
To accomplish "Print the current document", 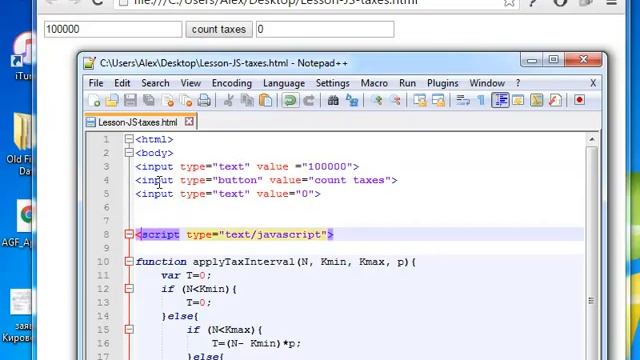I will [204, 100].
